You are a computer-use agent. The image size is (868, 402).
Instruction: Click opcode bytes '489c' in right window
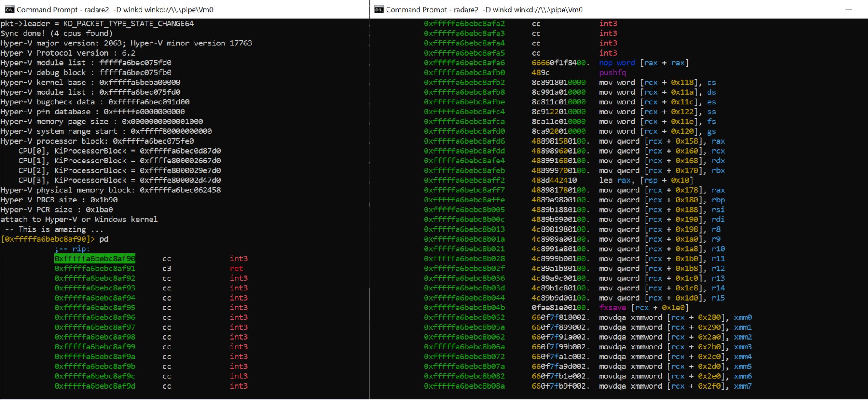(x=540, y=72)
